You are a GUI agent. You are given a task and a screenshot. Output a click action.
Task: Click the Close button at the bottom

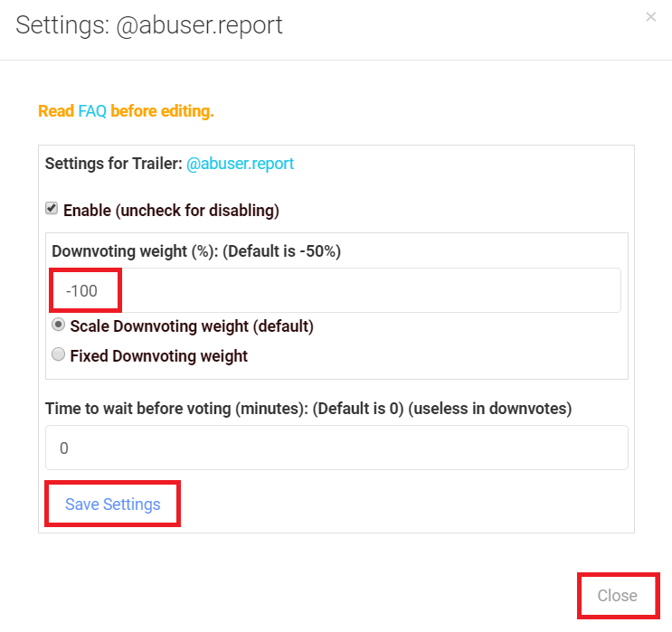pos(618,596)
